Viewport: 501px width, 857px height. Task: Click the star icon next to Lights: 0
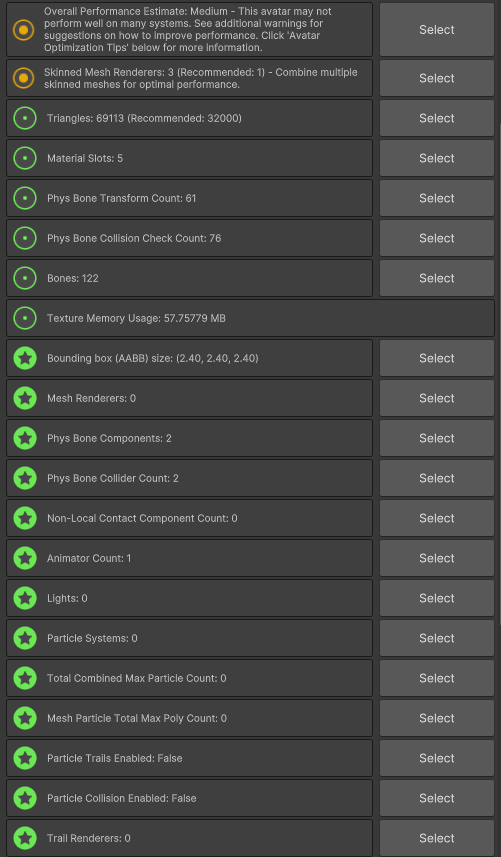(25, 598)
